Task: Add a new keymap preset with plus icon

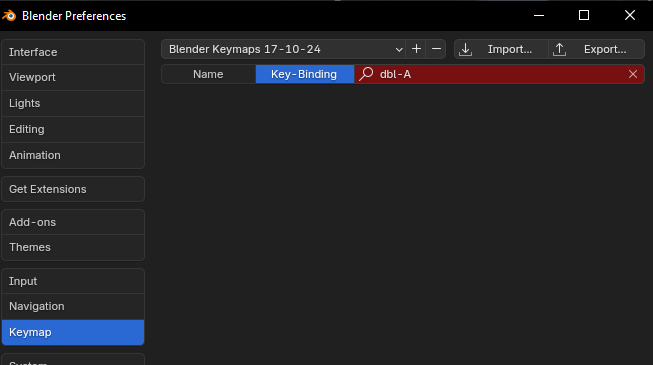Action: (x=416, y=49)
